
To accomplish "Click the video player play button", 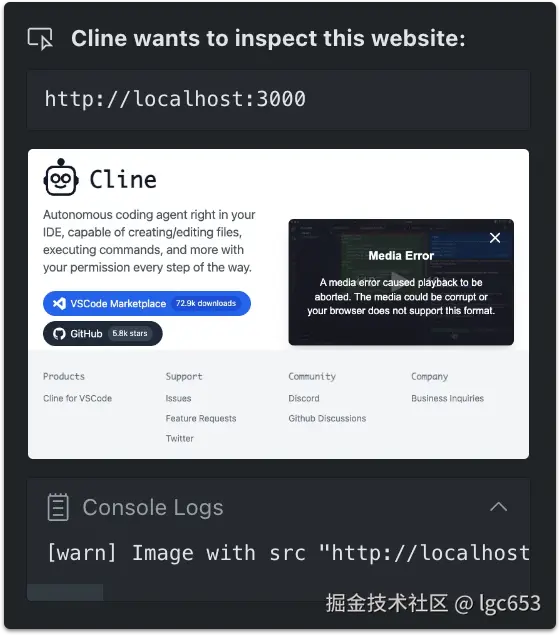I will [x=398, y=280].
